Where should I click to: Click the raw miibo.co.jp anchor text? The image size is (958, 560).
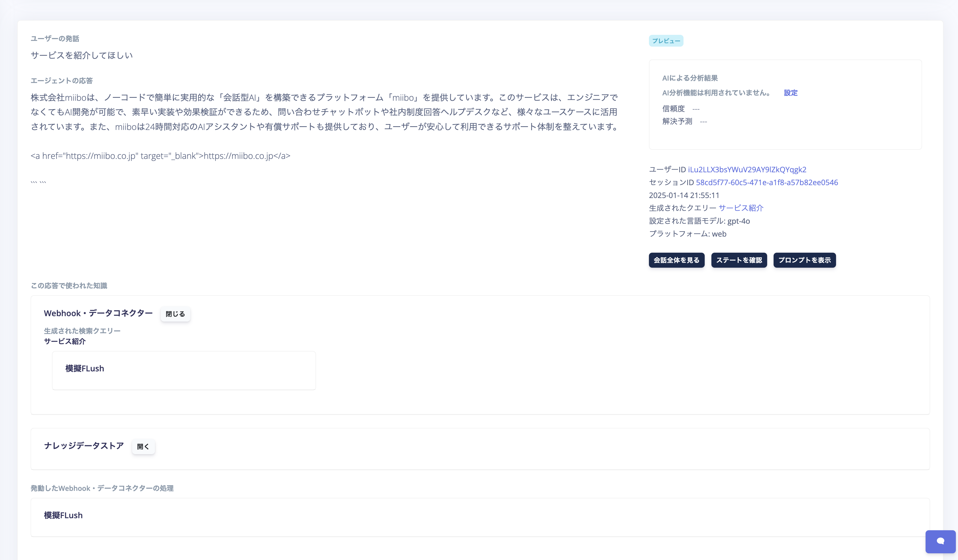(160, 156)
